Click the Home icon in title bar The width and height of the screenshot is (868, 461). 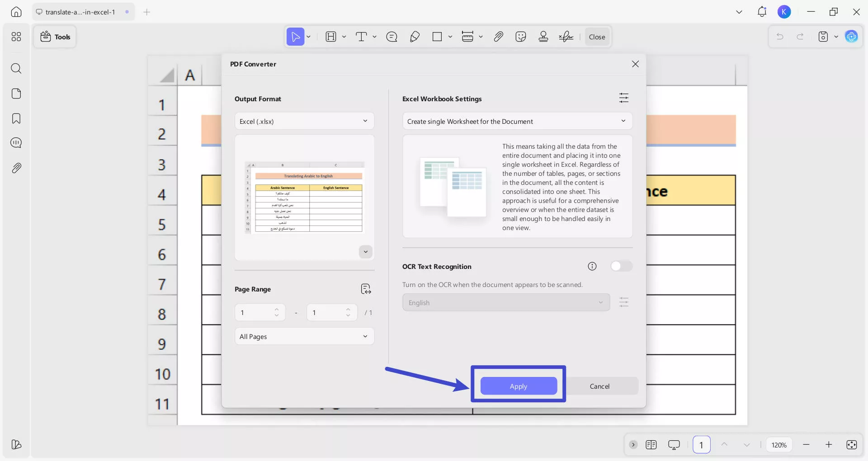16,12
